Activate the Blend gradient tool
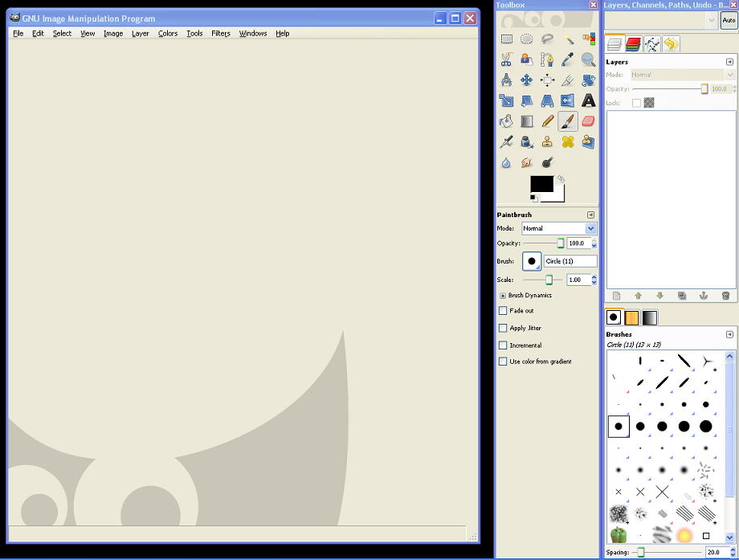The image size is (739, 560). [527, 121]
